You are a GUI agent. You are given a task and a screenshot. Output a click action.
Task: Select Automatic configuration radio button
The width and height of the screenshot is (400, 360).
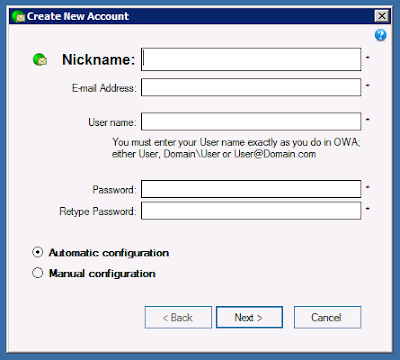[x=38, y=252]
